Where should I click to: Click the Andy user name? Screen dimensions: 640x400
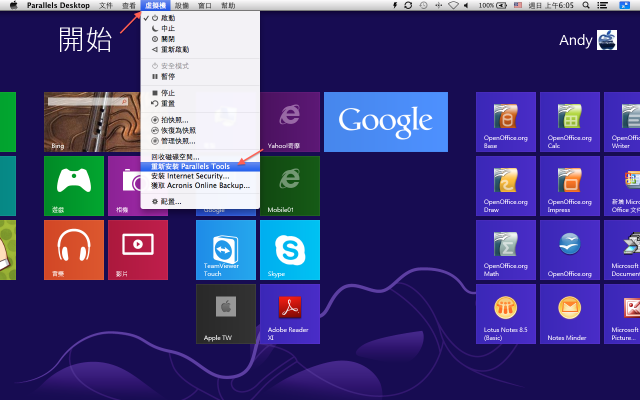[x=576, y=40]
